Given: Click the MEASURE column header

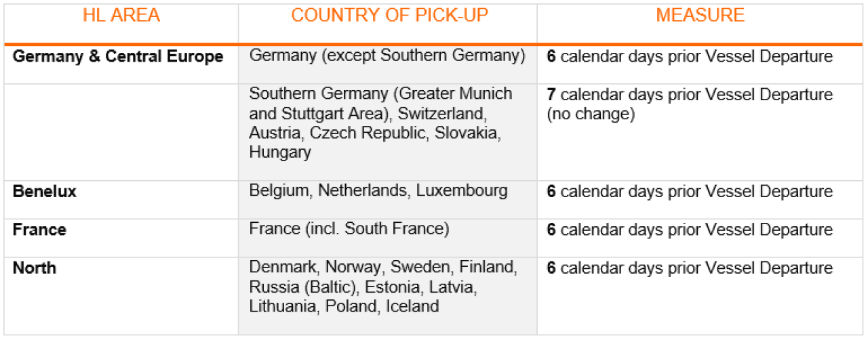Looking at the screenshot, I should pyautogui.click(x=701, y=16).
